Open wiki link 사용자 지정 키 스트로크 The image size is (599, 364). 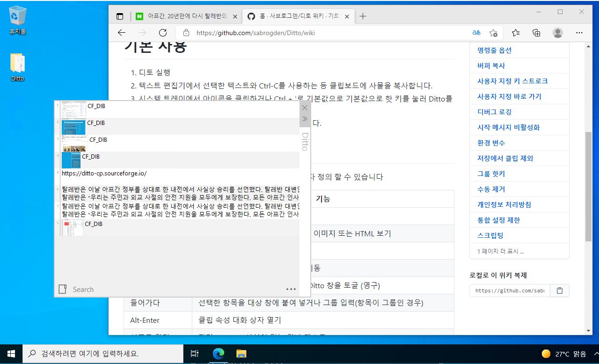(x=512, y=81)
